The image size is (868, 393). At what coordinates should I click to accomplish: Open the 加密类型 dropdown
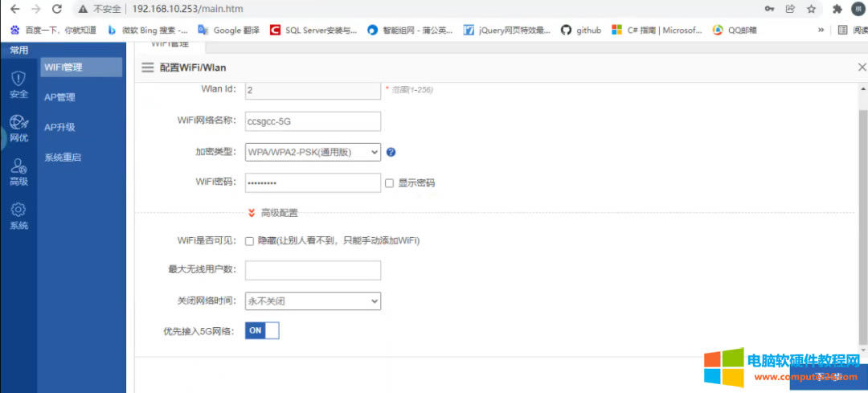pyautogui.click(x=313, y=152)
